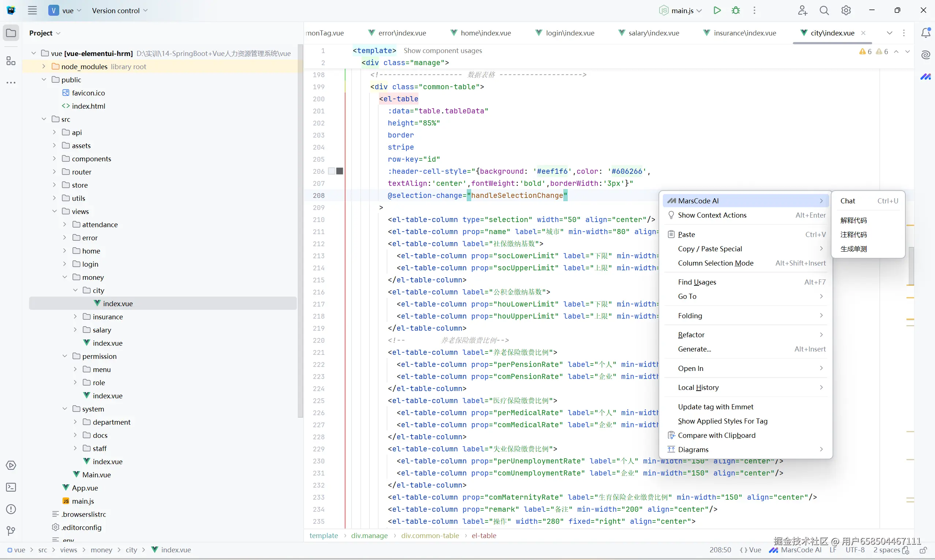Open Search Everywhere magnifier icon
This screenshot has height=560, width=935.
[824, 11]
